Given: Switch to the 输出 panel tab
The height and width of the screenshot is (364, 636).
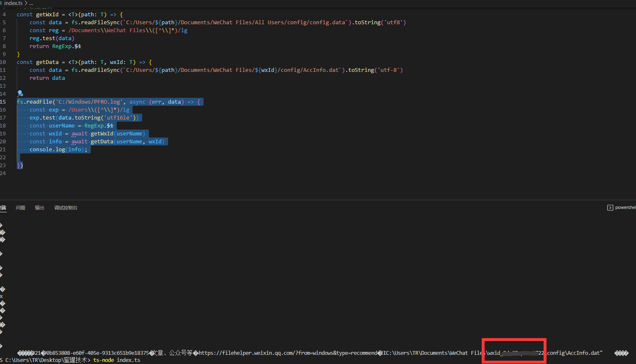Looking at the screenshot, I should 39,207.
